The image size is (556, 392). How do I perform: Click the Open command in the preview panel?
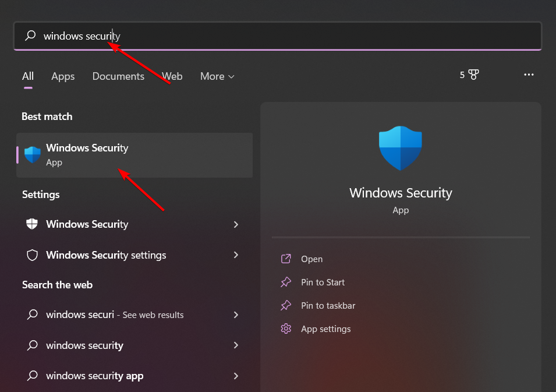click(311, 259)
